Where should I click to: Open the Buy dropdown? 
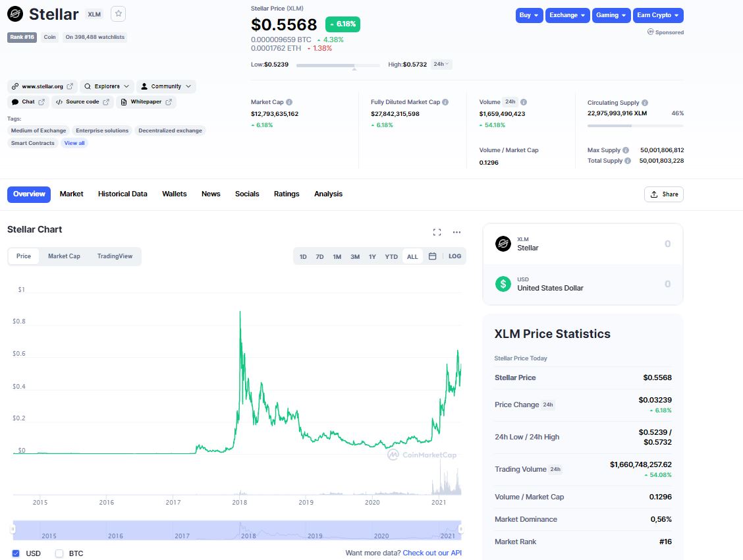[x=529, y=15]
